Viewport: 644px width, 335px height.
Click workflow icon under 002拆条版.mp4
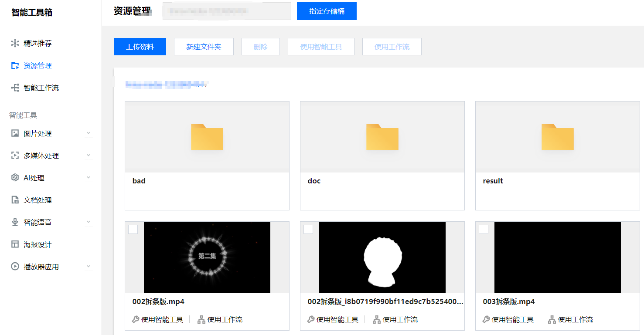coord(201,319)
